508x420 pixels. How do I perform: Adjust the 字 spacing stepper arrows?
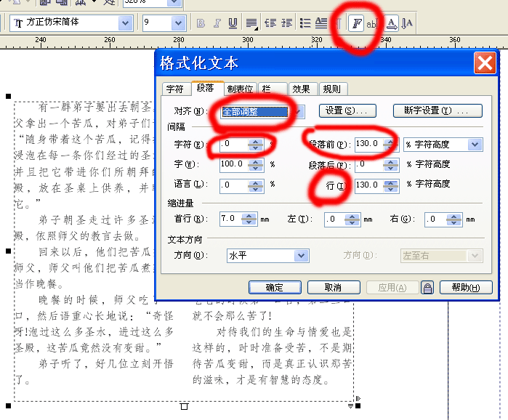pyautogui.click(x=256, y=165)
